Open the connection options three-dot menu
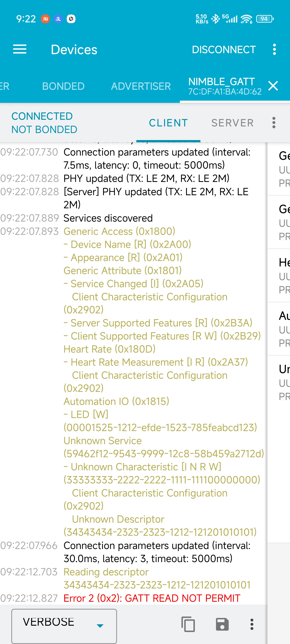This screenshot has height=644, width=290. pos(274,123)
